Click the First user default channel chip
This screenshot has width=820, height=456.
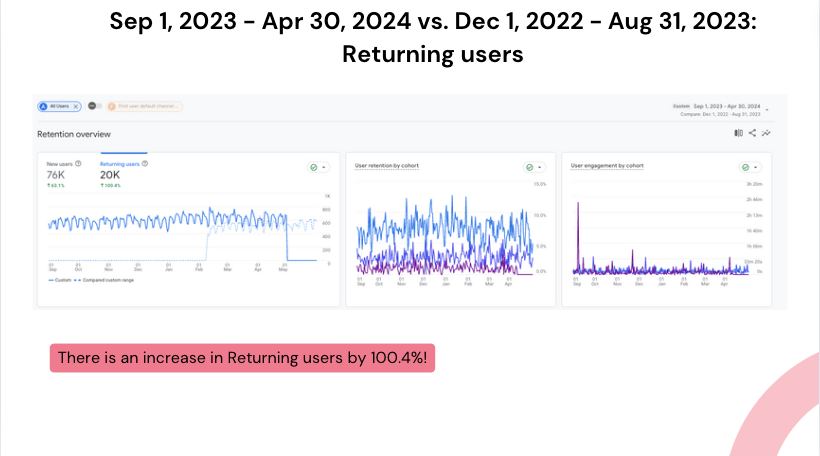click(145, 106)
